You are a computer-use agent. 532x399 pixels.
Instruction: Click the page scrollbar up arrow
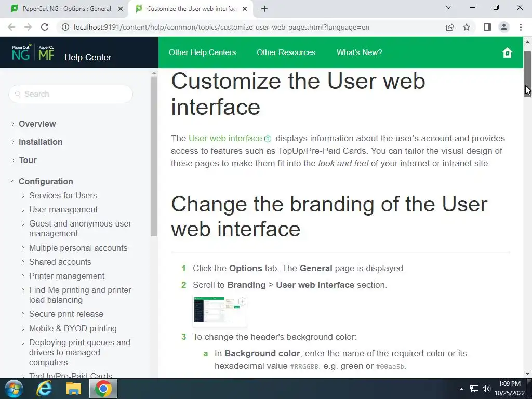click(527, 42)
